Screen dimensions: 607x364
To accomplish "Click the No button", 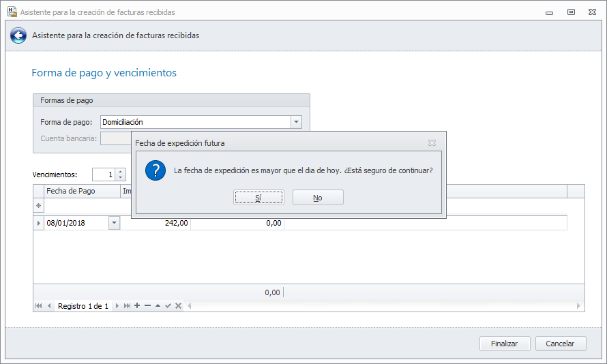I will point(318,198).
